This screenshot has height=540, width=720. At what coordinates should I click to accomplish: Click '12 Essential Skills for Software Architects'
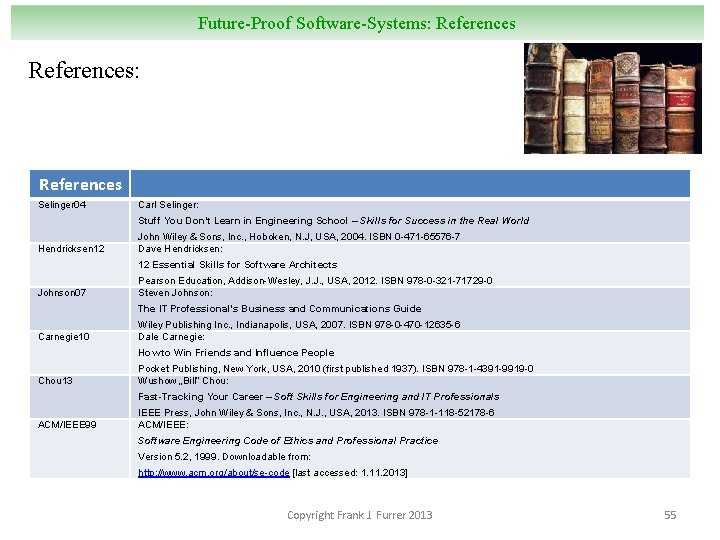pyautogui.click(x=237, y=265)
